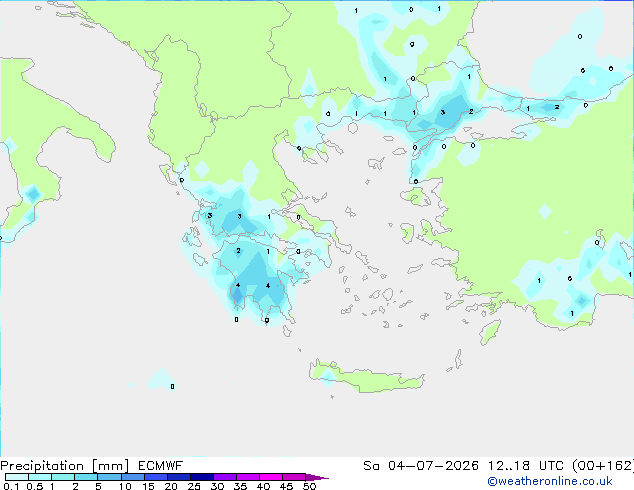
Task: Click the '30' legend scale label
Action: click(217, 486)
